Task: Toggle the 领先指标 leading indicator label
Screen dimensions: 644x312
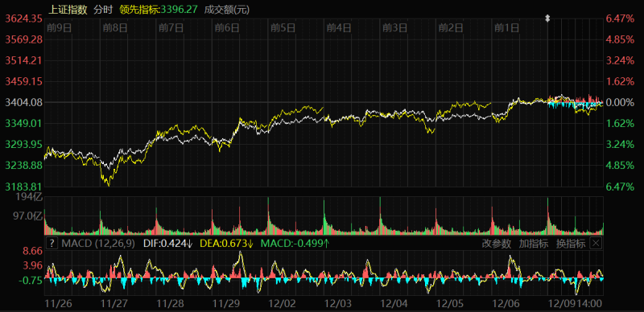Action: (x=139, y=10)
